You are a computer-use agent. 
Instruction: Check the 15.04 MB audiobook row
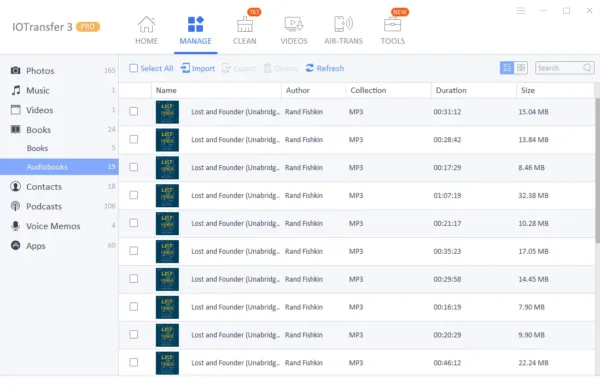coord(134,111)
